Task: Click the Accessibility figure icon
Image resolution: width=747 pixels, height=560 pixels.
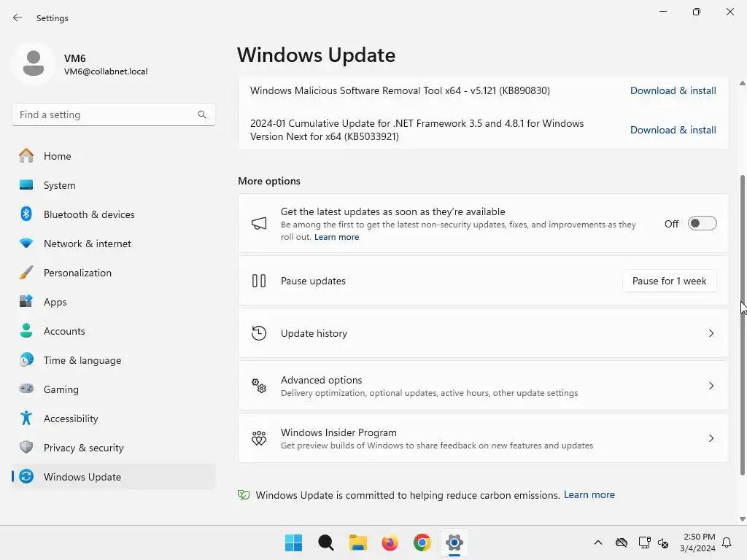Action: coord(26,418)
